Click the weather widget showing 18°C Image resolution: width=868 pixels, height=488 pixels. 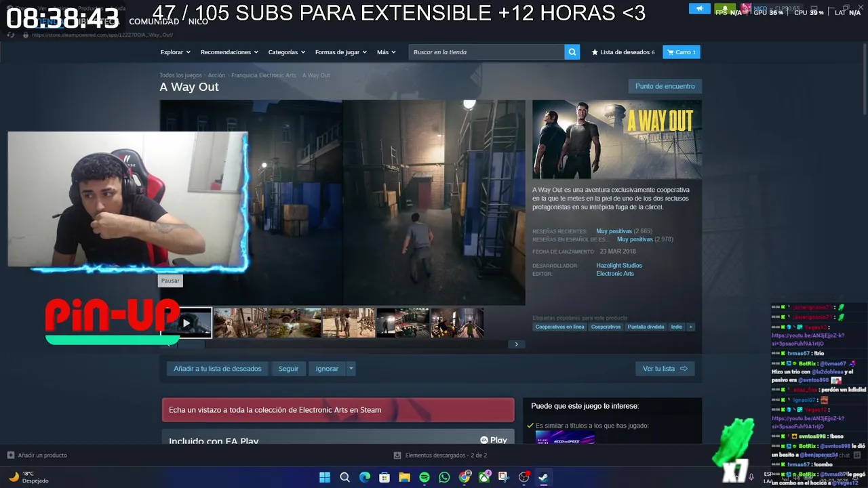click(28, 477)
